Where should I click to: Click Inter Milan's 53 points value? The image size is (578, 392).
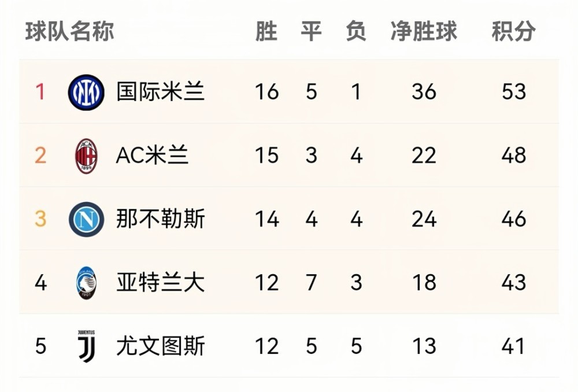click(513, 92)
